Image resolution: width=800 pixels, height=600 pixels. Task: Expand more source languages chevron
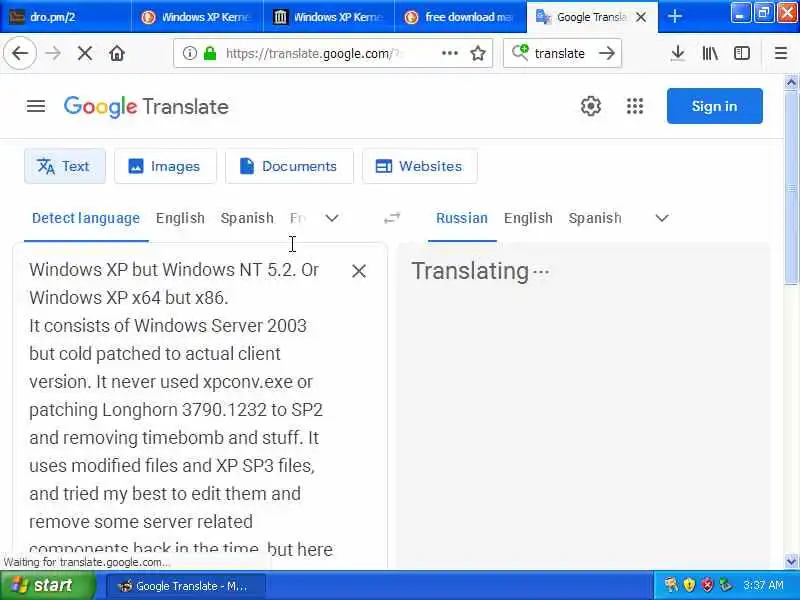coord(332,218)
